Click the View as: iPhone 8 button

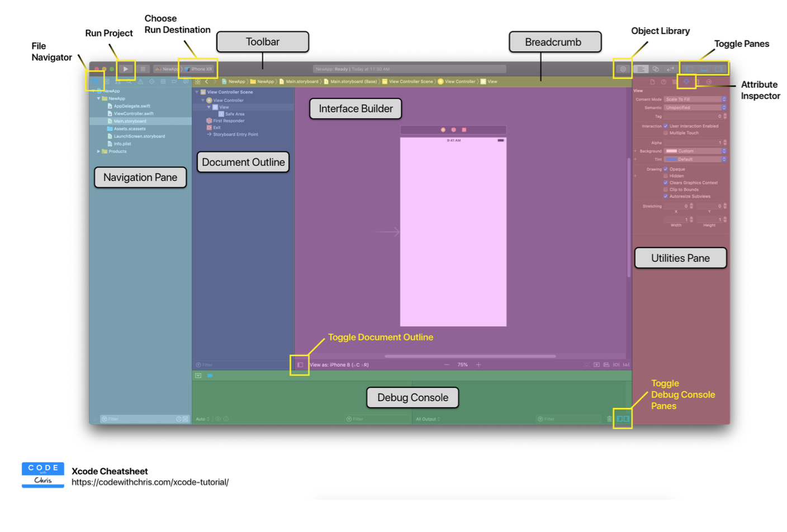(339, 365)
